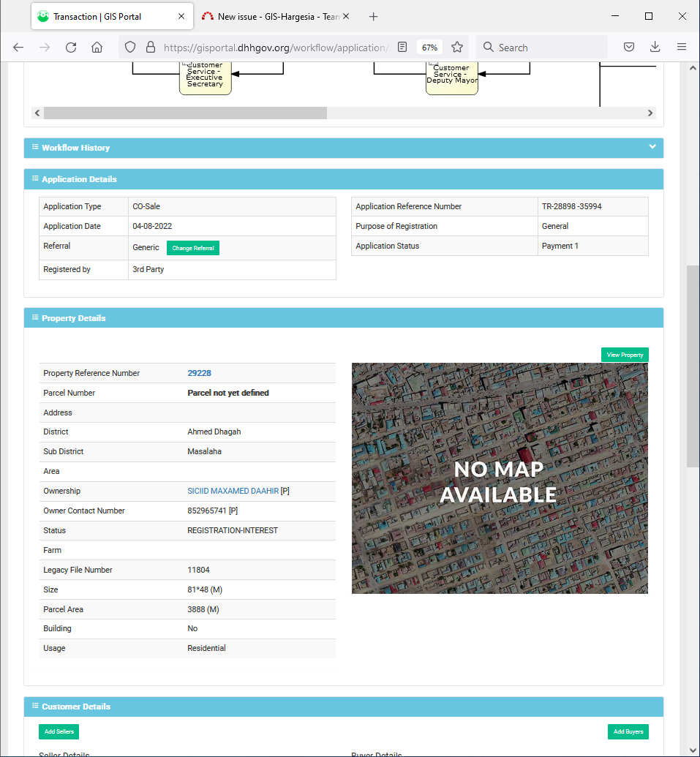This screenshot has height=757, width=700.
Task: Click the Add Sellers button
Action: [59, 731]
